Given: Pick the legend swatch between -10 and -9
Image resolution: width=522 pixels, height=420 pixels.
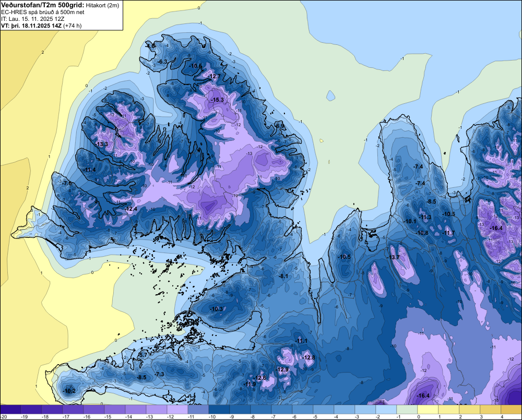Looking at the screenshot, I should click(219, 410).
